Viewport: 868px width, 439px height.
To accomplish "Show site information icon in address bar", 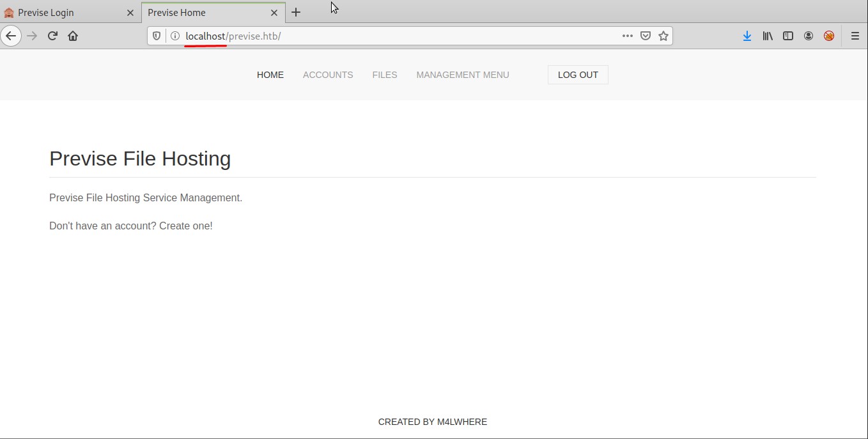I will pos(174,36).
